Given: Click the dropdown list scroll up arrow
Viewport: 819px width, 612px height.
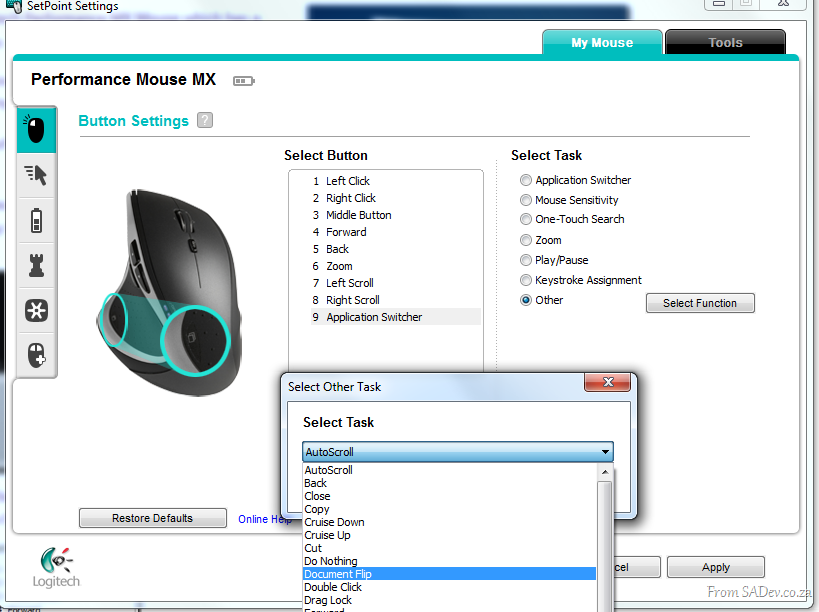Looking at the screenshot, I should point(605,472).
